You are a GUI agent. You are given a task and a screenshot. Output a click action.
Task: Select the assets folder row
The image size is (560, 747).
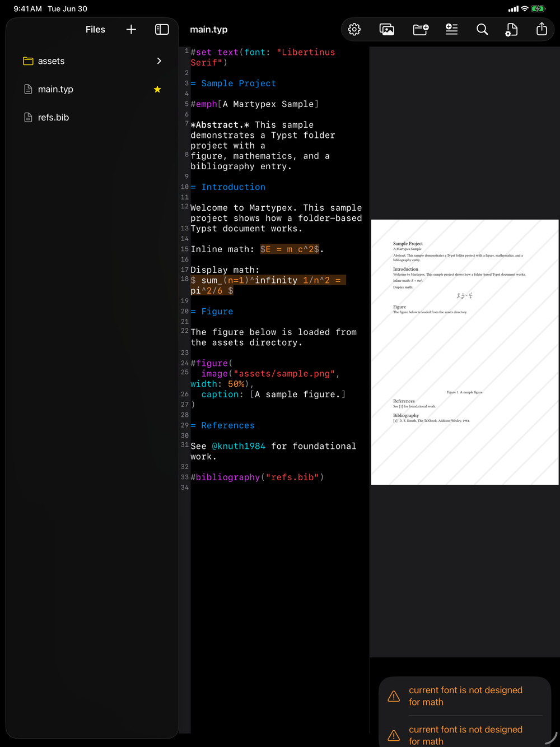(x=92, y=61)
